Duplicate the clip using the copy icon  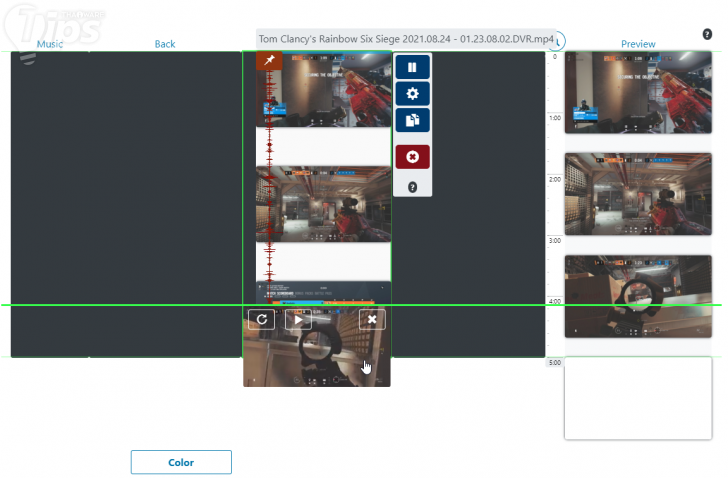coord(412,120)
